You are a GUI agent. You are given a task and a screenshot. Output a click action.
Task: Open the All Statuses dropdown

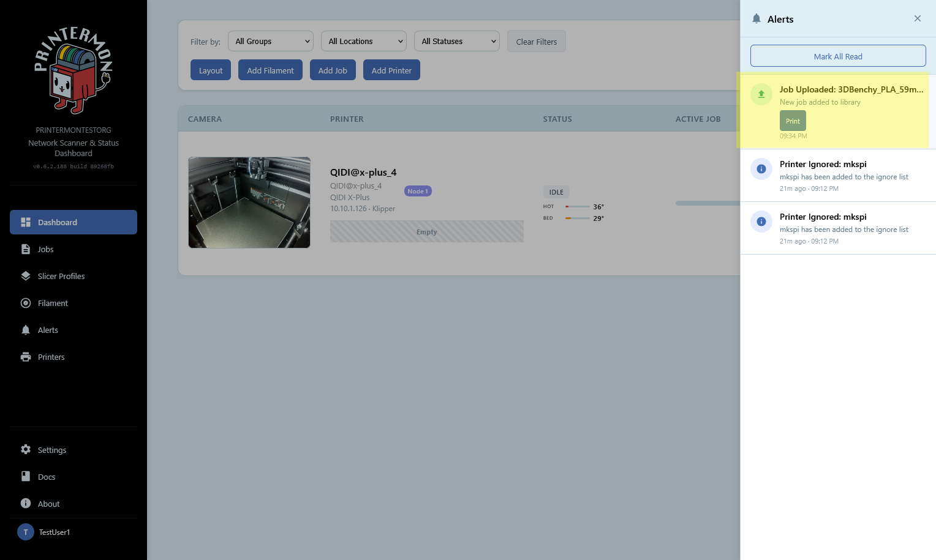456,41
